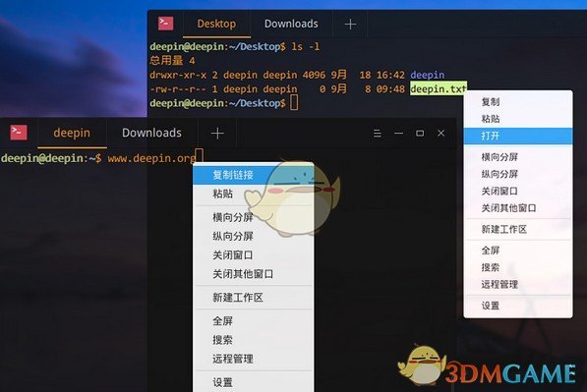
Task: Choose 复制 in the right context menu
Action: coord(518,102)
